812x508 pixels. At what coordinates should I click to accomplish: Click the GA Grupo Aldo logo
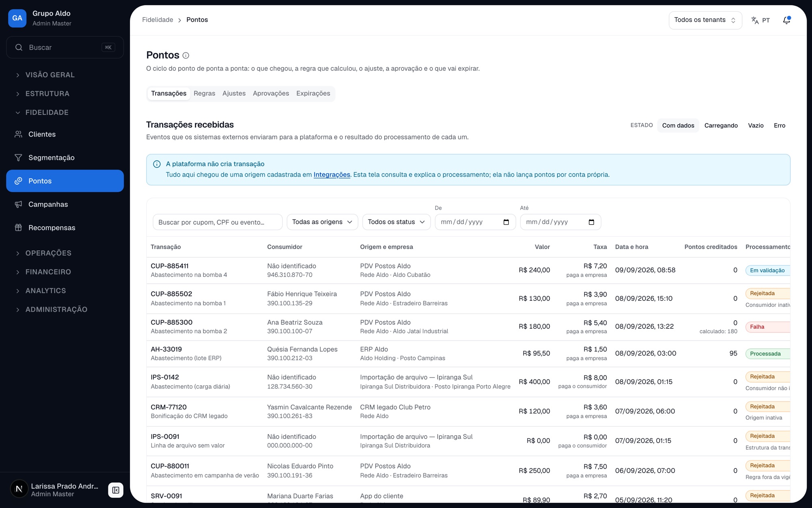tap(17, 18)
